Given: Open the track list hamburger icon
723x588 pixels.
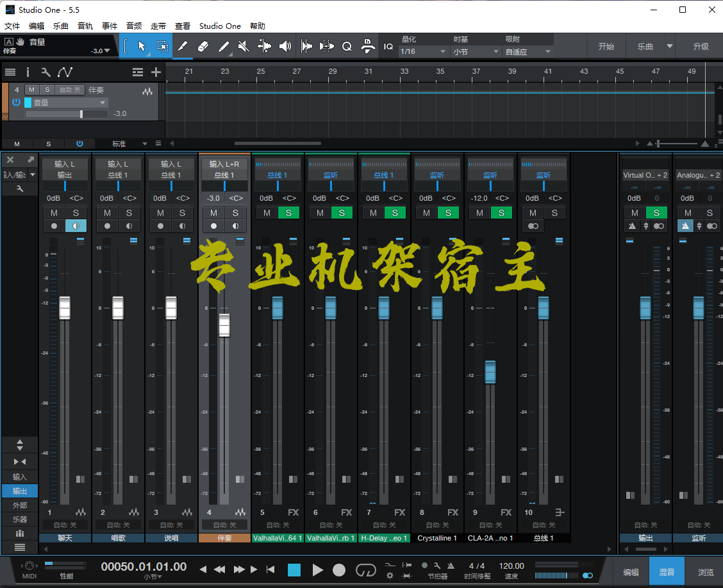Looking at the screenshot, I should point(10,72).
